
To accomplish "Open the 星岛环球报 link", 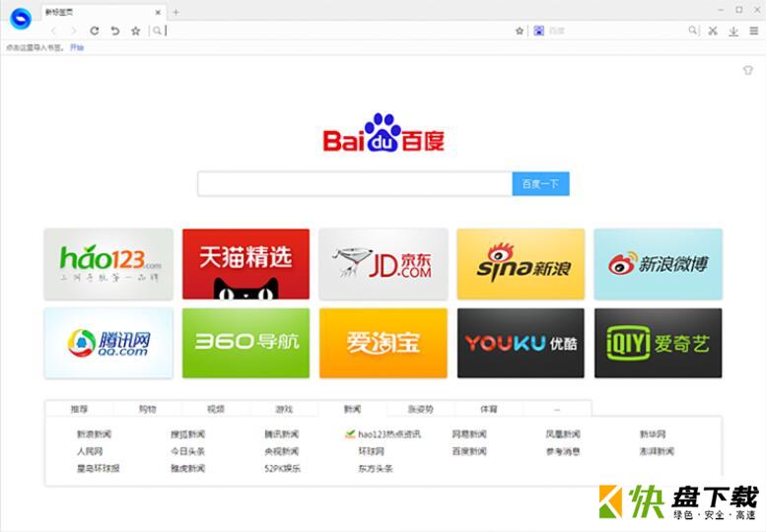I will (x=99, y=468).
